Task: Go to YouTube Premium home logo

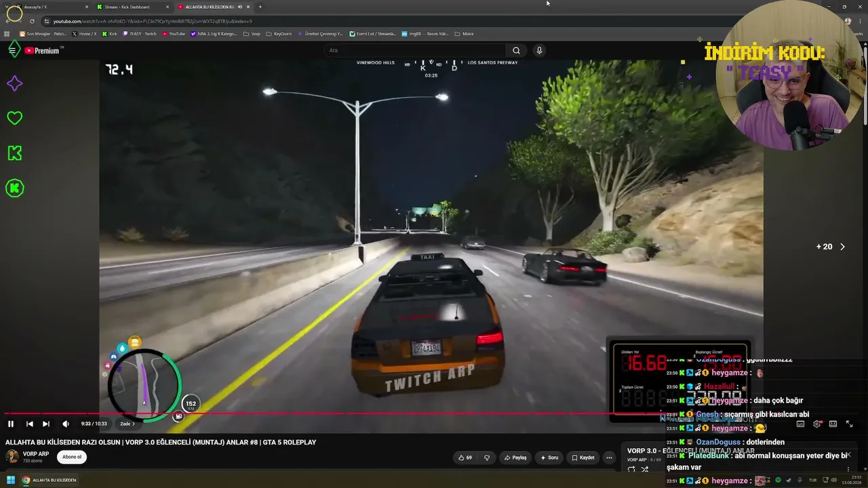Action: click(x=43, y=50)
